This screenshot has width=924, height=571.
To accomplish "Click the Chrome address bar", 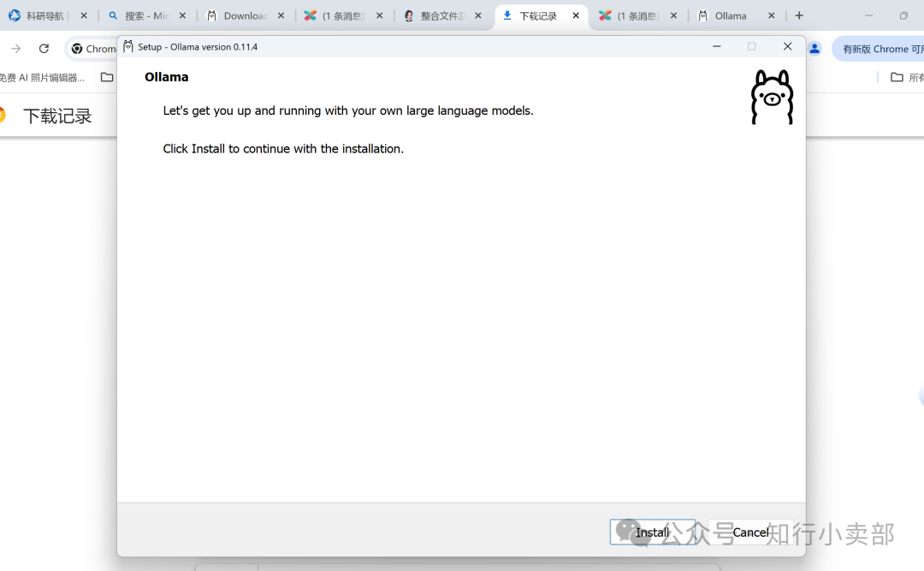I will (x=92, y=49).
